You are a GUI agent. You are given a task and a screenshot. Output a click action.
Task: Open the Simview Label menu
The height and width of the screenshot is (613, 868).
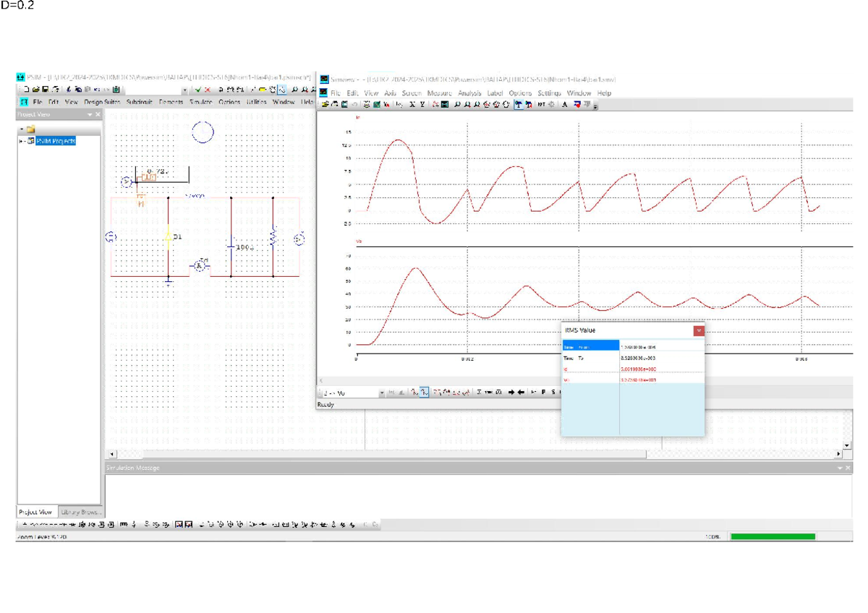point(495,93)
